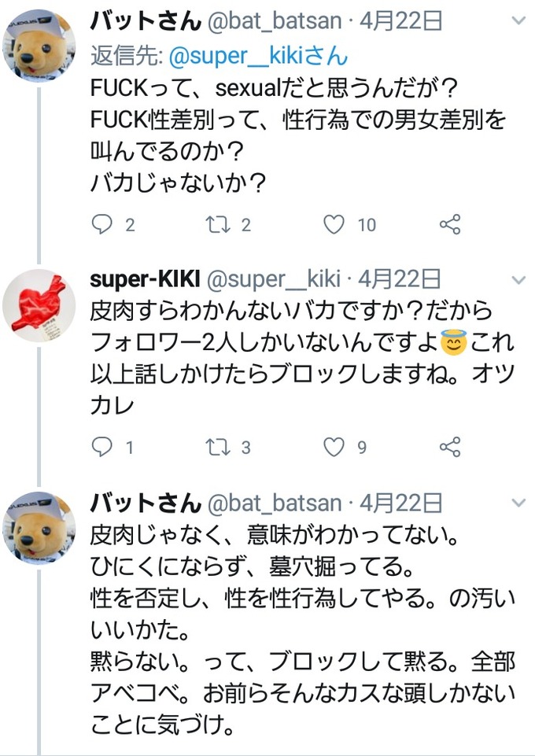Open the @bat_batsan handle in the first tweet
Screen dimensions: 535x756
pos(274,22)
